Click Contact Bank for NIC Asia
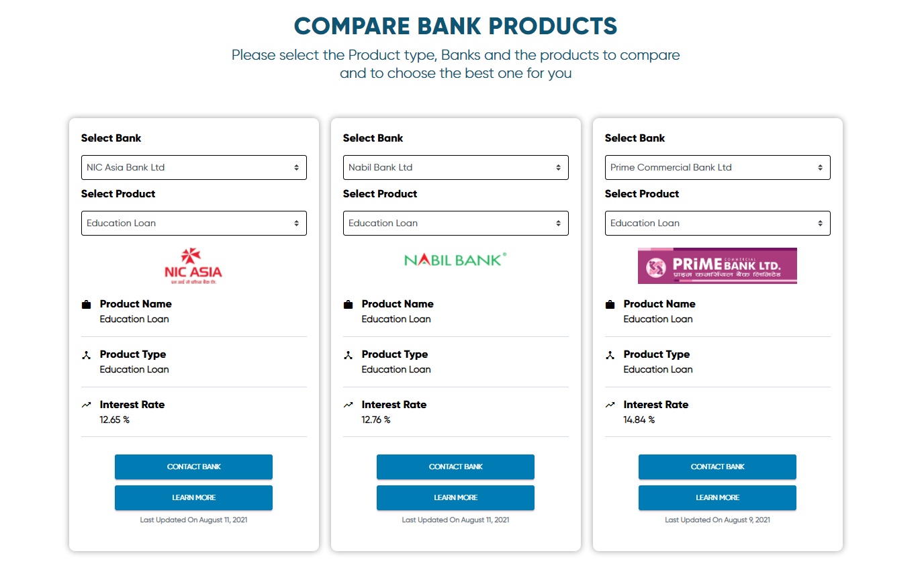The height and width of the screenshot is (582, 924). pos(193,467)
